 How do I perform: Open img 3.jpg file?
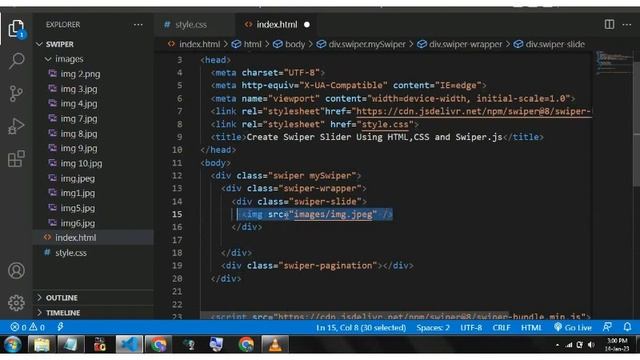coord(79,89)
